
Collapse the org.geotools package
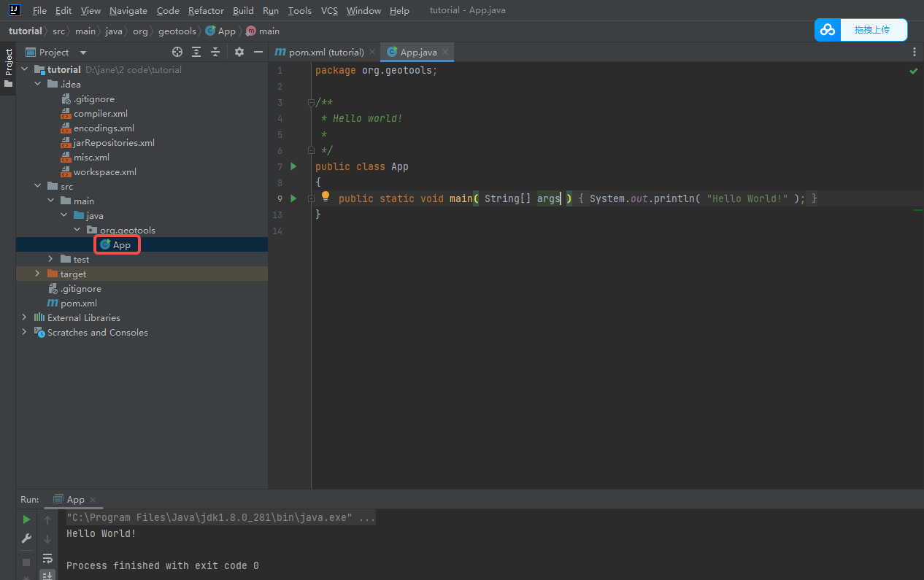point(77,230)
